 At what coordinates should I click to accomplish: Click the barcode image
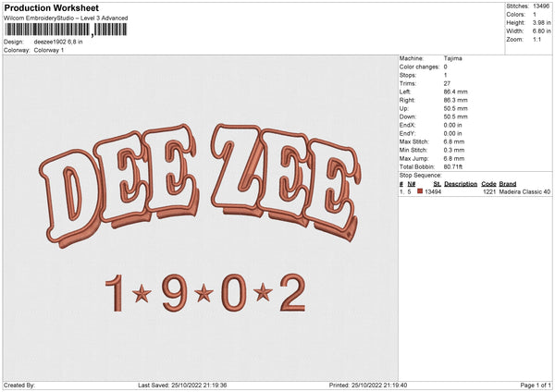[66, 30]
